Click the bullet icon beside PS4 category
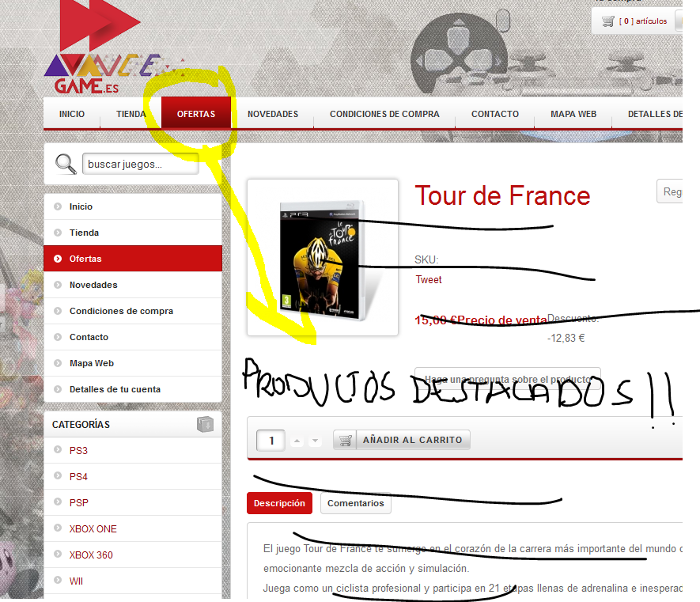This screenshot has width=700, height=602. [x=58, y=475]
